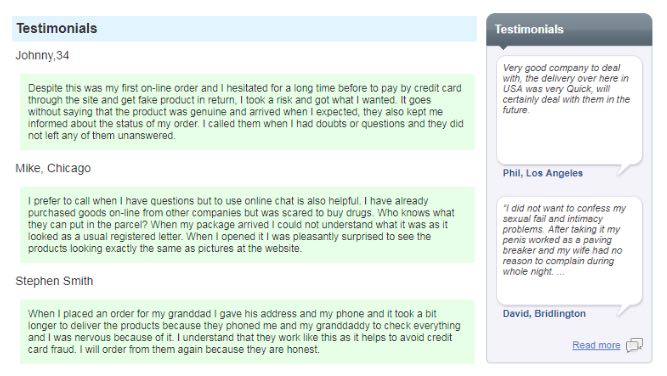Click David's speech bubble testimonial
The height and width of the screenshot is (376, 667).
pos(569,251)
